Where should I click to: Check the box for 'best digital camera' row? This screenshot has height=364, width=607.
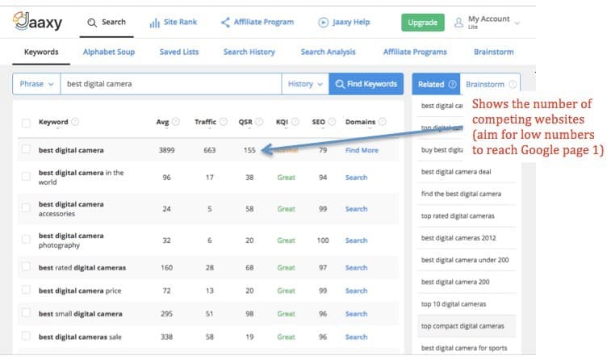(x=26, y=149)
